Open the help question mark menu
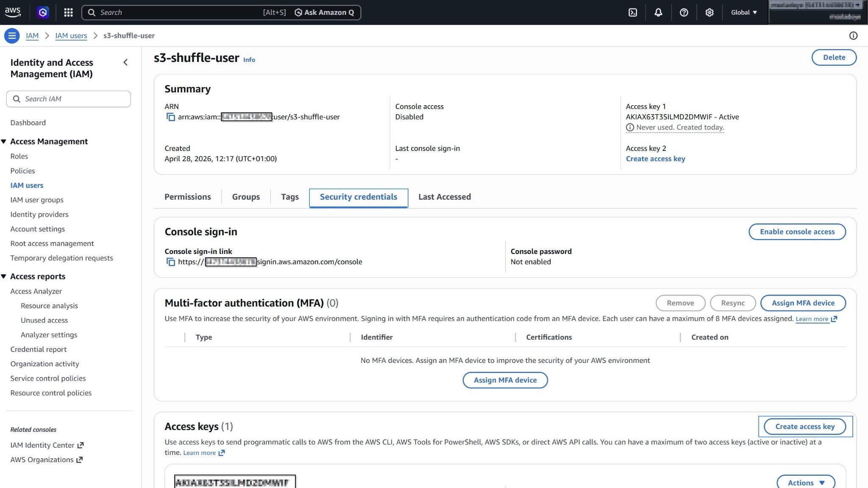This screenshot has width=868, height=488. [x=684, y=12]
